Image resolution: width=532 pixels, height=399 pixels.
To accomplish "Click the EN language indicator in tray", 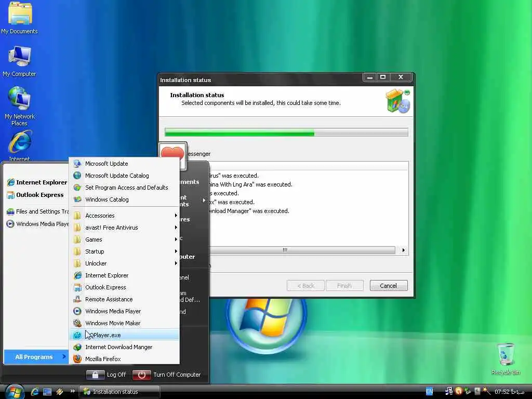I will (429, 392).
